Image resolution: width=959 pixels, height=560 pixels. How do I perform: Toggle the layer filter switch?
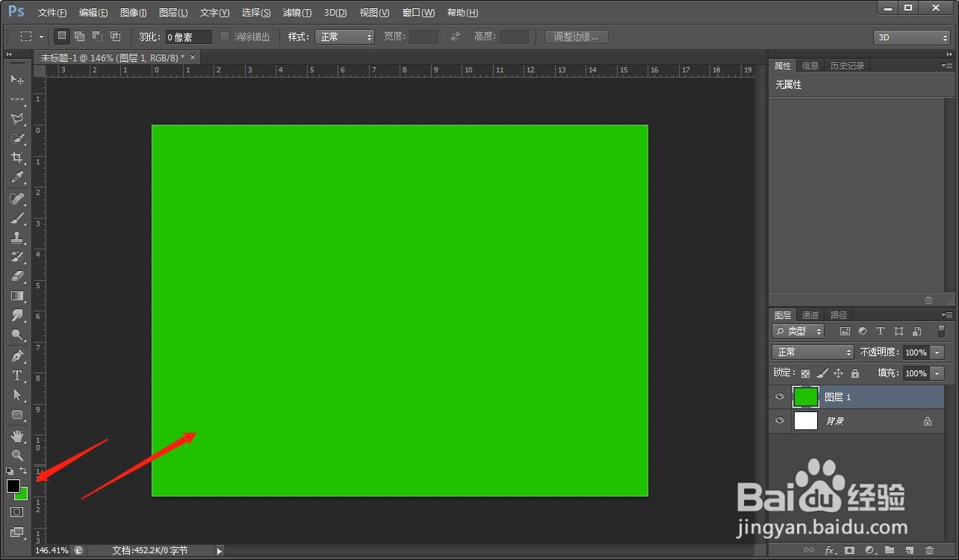tap(941, 331)
